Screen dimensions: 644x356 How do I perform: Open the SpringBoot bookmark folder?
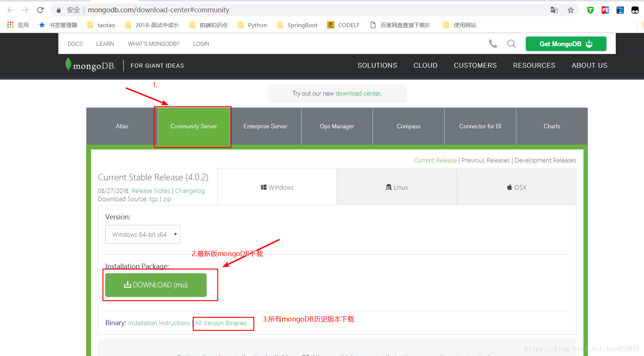(x=297, y=25)
